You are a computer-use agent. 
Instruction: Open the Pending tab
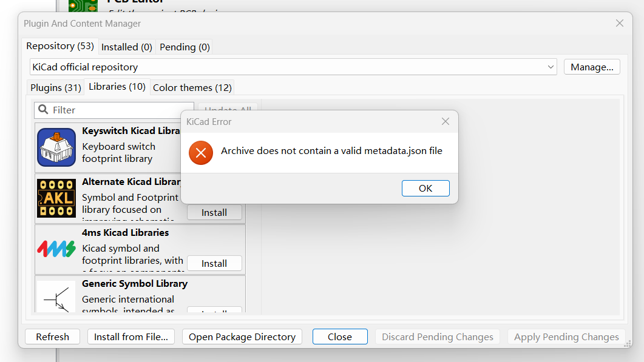pos(184,47)
